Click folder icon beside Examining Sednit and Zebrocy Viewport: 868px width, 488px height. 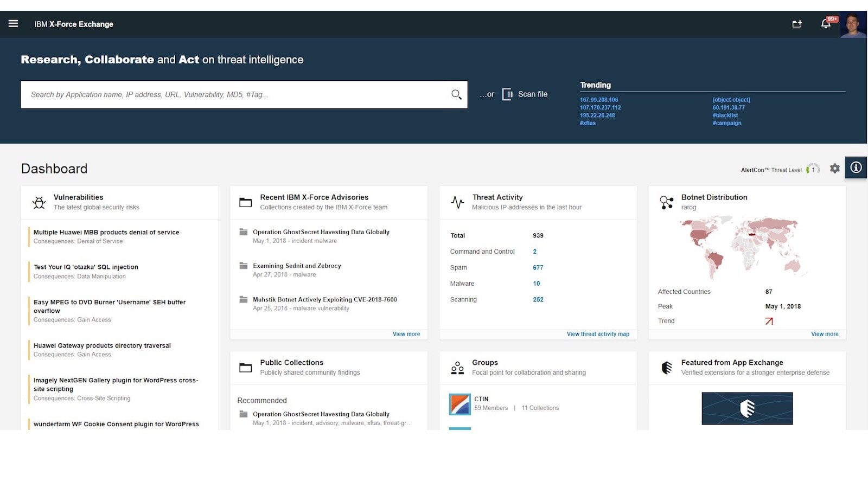[244, 266]
